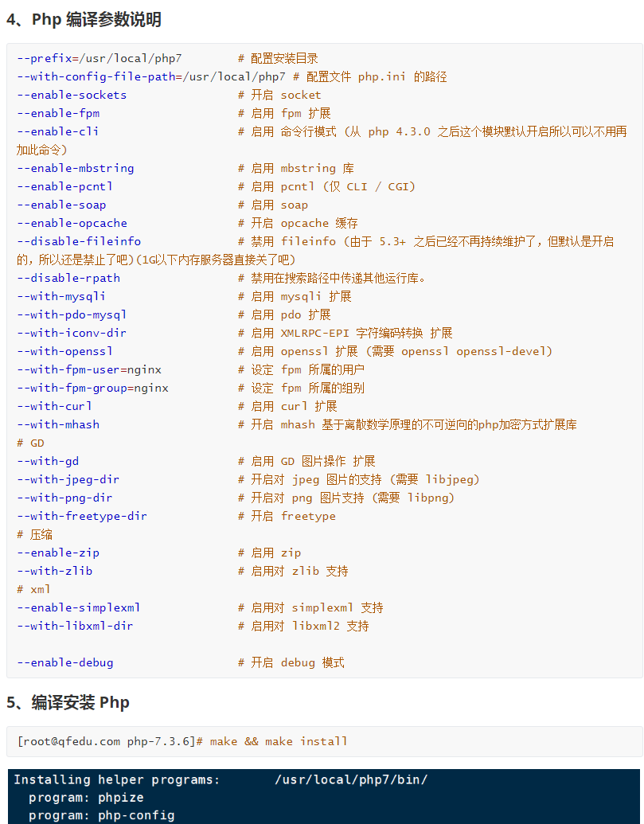Click the comment '# 开启 freetype'
Screen dimensions: 644x824
[287, 516]
